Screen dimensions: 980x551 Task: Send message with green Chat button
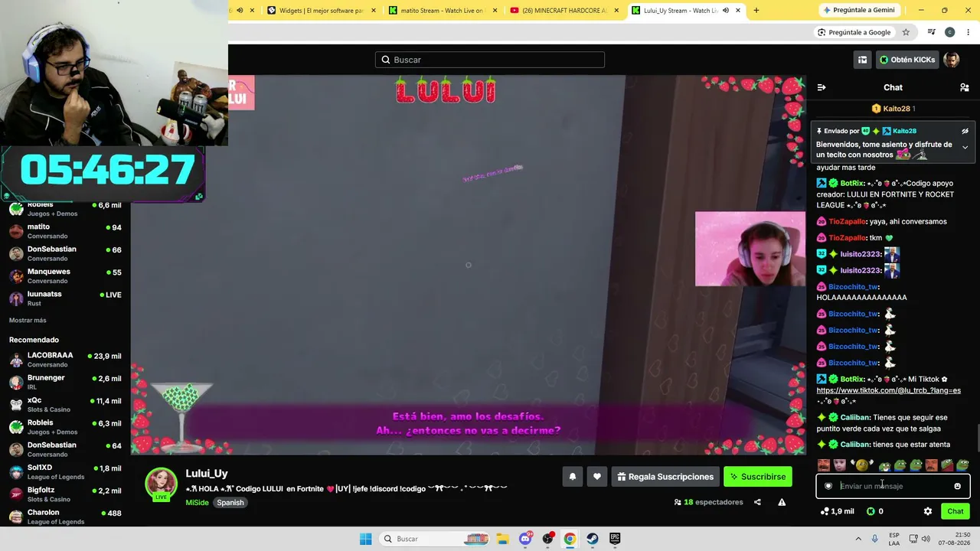[x=955, y=511]
